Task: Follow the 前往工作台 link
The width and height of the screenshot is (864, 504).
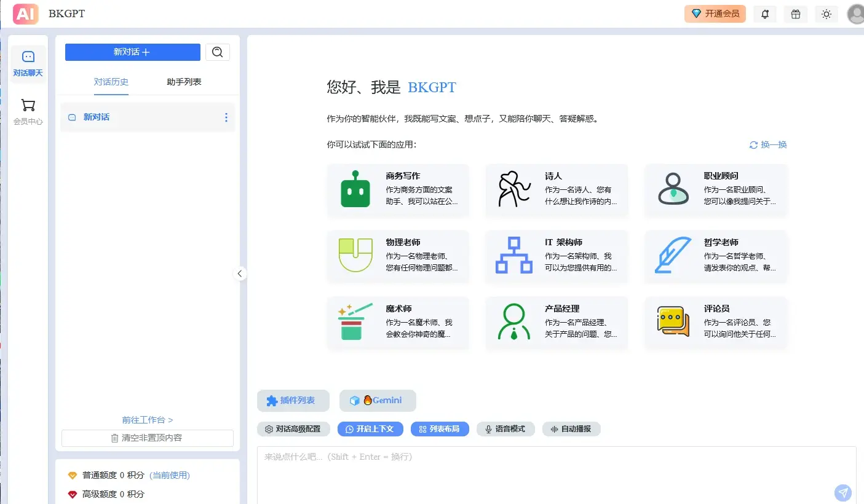Action: 148,420
